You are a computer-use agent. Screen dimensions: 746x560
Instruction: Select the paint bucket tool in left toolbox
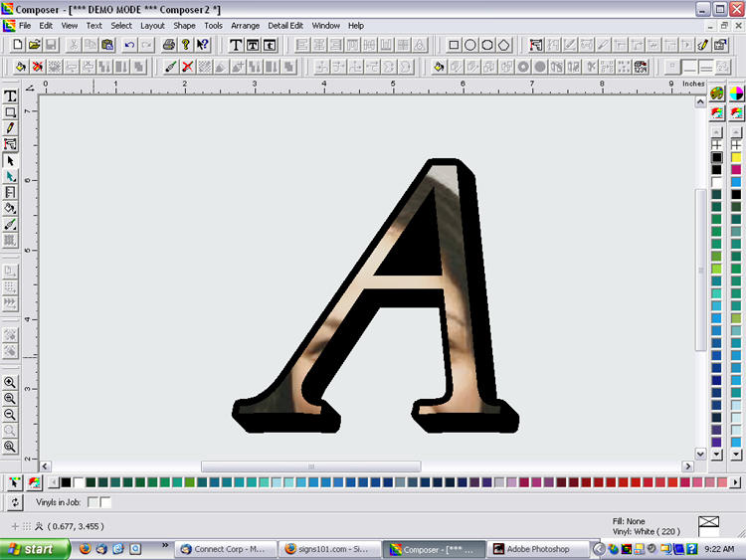tap(10, 209)
